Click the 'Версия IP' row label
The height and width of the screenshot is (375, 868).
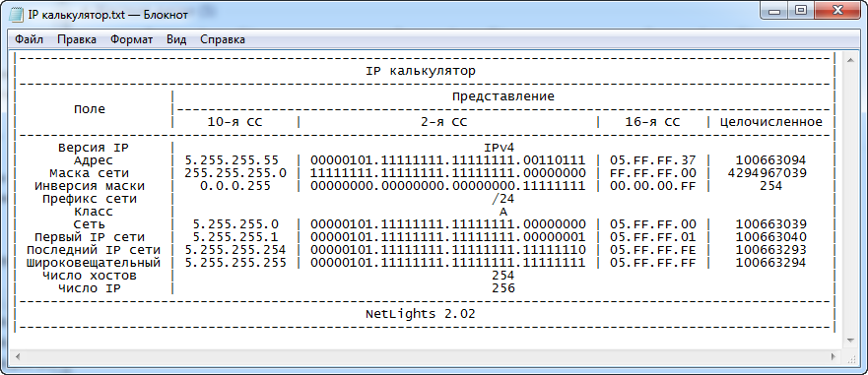(x=93, y=148)
